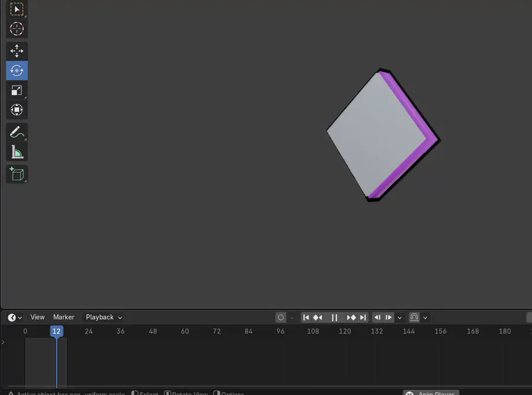Toggle auto keying record button

(x=281, y=318)
